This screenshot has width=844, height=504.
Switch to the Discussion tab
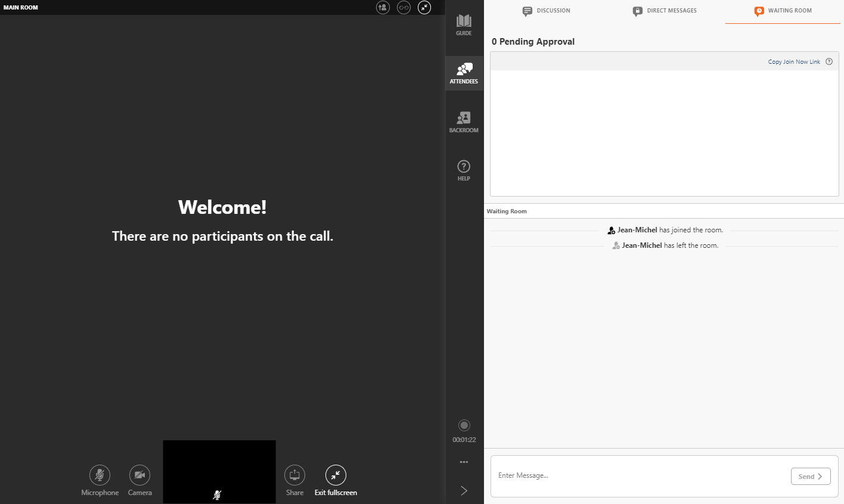[546, 11]
